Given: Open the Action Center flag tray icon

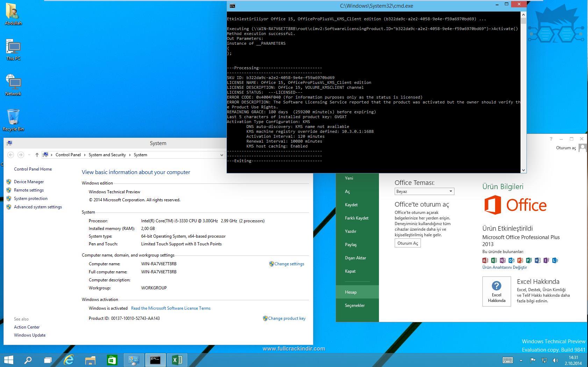Looking at the screenshot, I should 533,360.
